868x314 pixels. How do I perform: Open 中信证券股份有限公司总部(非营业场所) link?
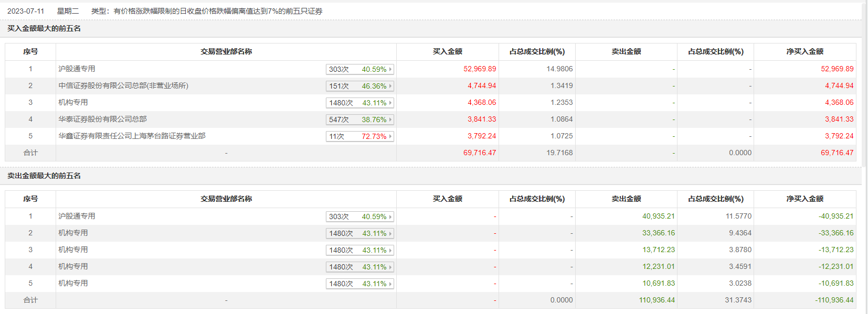123,86
